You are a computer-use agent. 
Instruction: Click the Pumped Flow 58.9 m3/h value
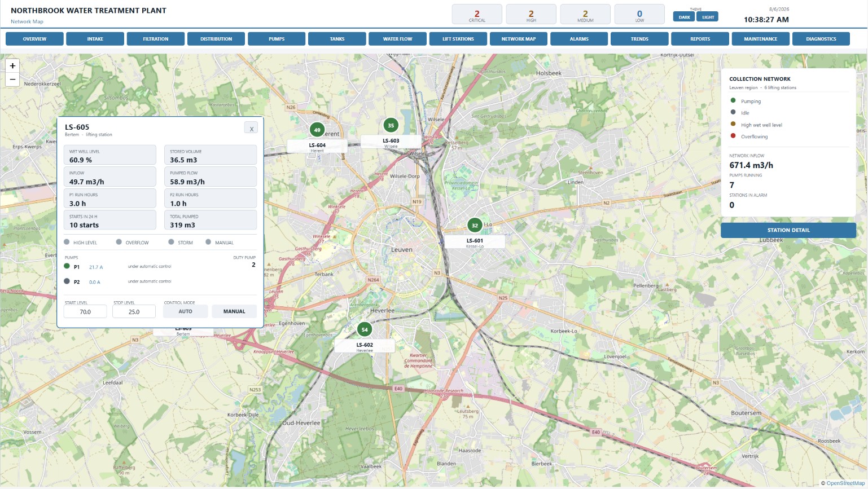click(x=187, y=182)
